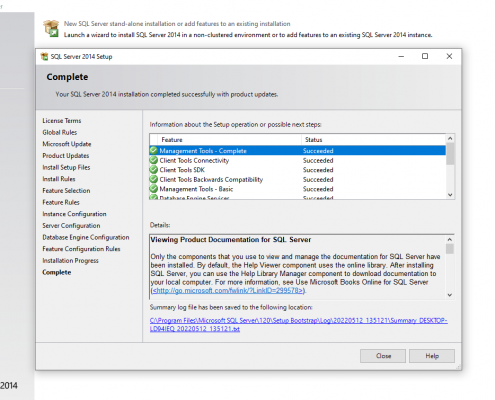Image resolution: width=495 pixels, height=400 pixels.
Task: Click Install Rules step in sidebar
Action: click(x=59, y=179)
